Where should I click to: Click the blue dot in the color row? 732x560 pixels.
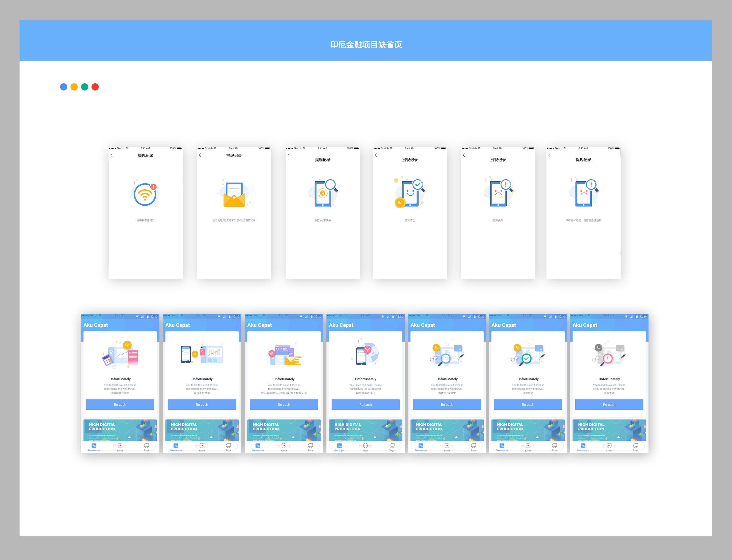pos(64,87)
